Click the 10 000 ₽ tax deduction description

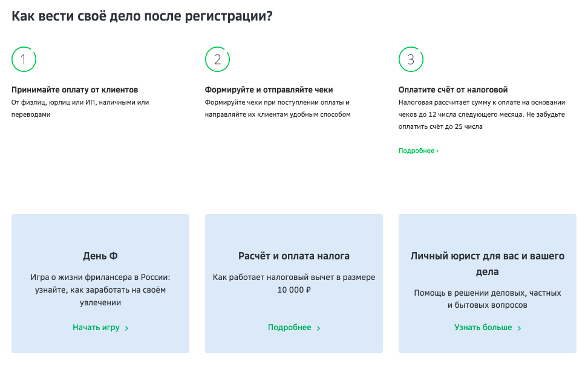coord(294,284)
